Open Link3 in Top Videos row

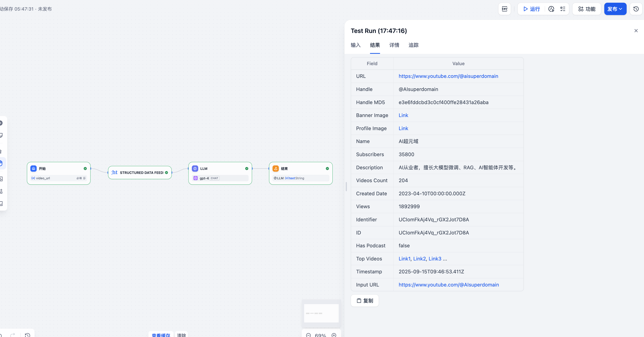[x=435, y=259]
